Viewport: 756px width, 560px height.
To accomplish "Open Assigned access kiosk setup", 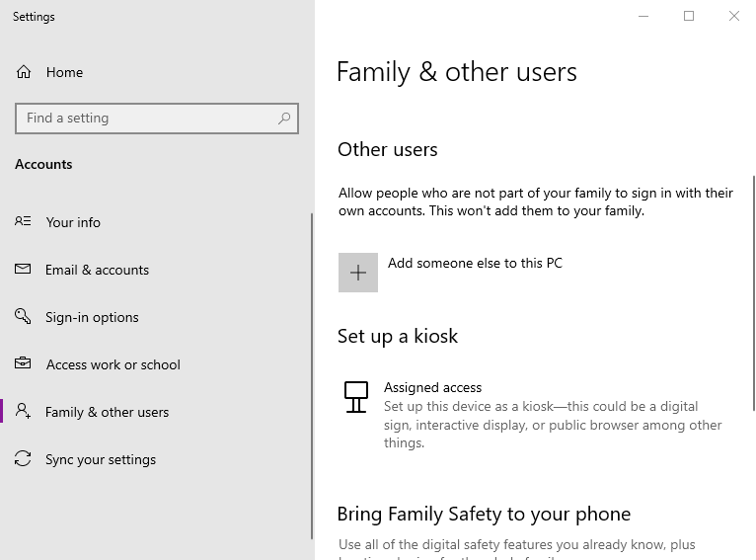I will [432, 388].
